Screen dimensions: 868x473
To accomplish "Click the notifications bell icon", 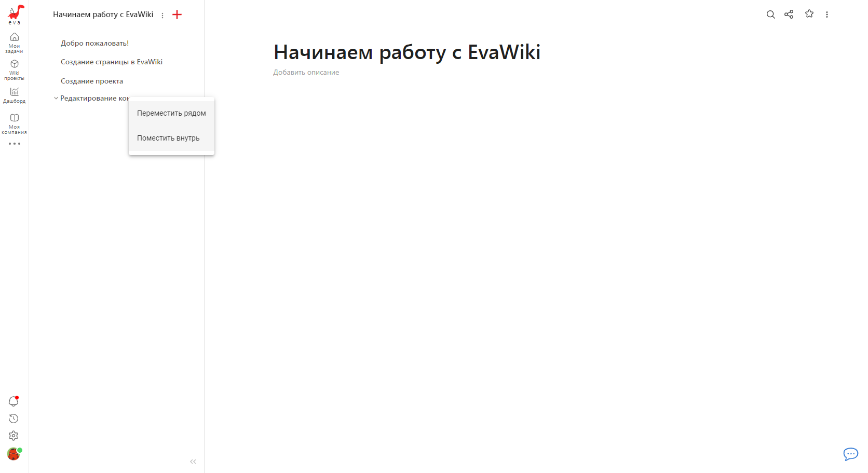I will click(13, 401).
